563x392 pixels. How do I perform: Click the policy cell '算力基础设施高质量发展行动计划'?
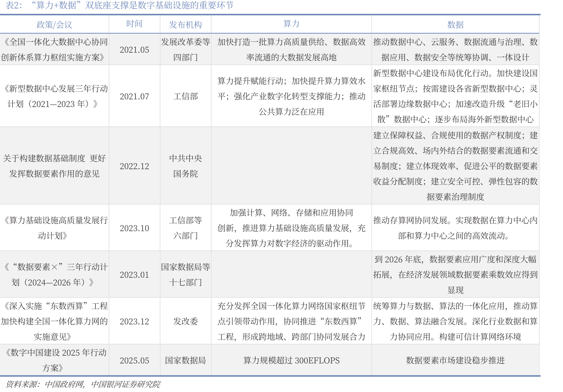(x=54, y=228)
